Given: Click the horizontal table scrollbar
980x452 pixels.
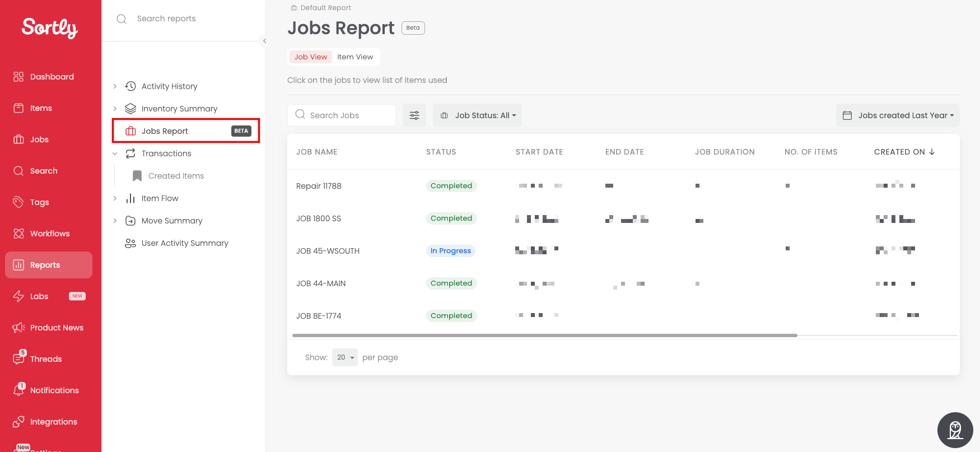Looking at the screenshot, I should coord(545,335).
